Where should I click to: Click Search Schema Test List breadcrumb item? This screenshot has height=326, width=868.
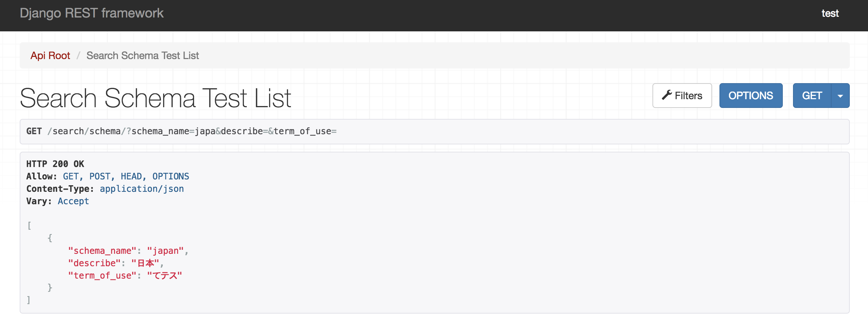point(143,55)
